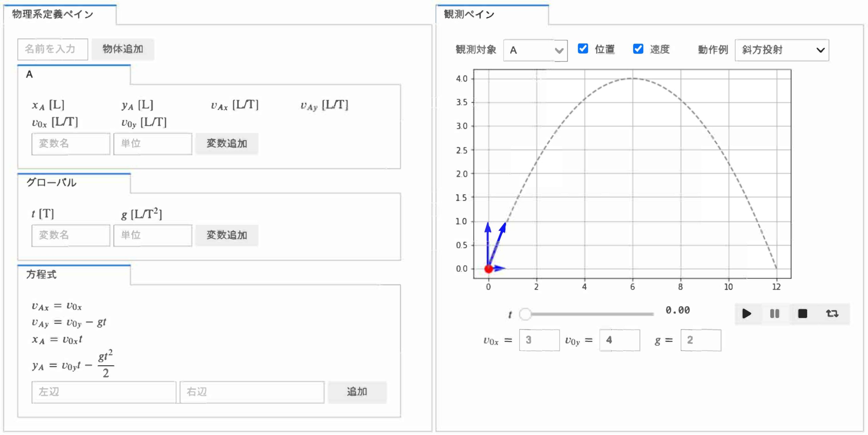Pause the animation playback

774,314
